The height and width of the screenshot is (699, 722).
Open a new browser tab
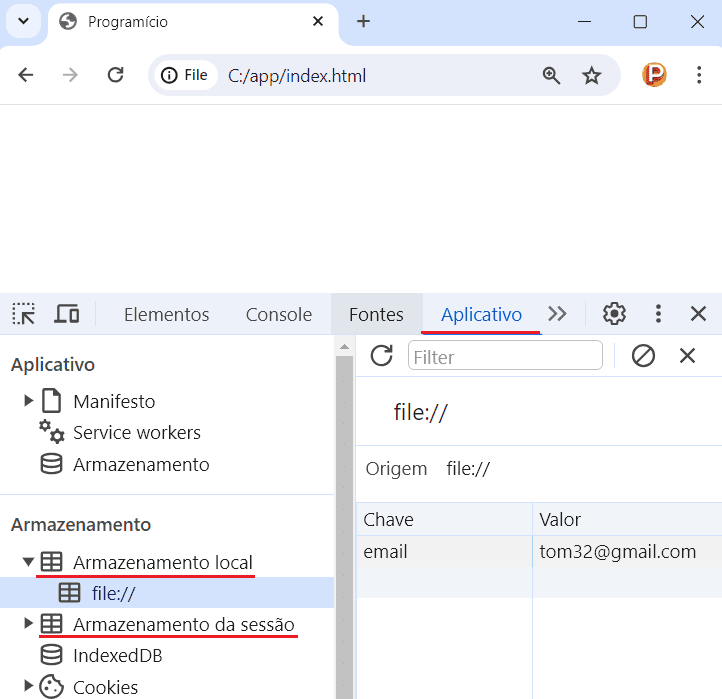click(363, 21)
